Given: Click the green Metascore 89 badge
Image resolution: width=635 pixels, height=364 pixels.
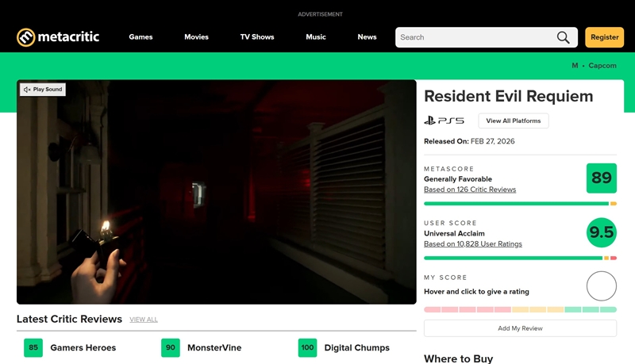Looking at the screenshot, I should click(601, 178).
